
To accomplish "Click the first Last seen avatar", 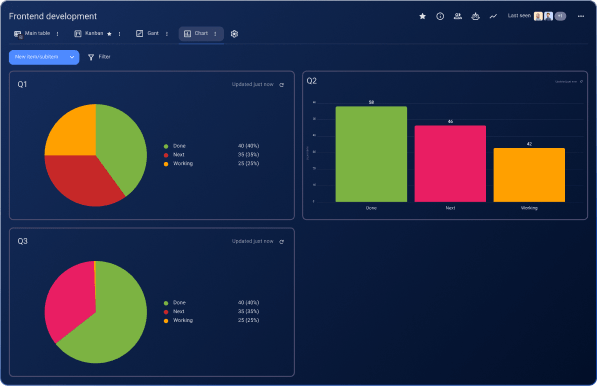I will (x=538, y=16).
